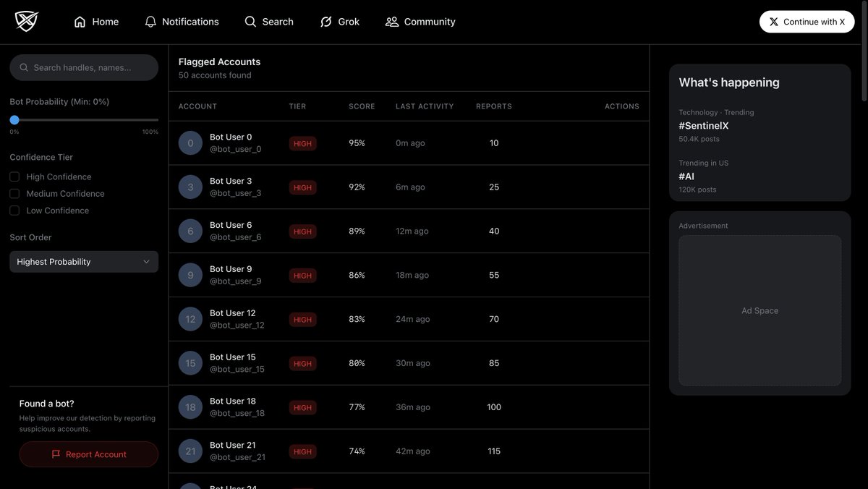
Task: Click the Search magnifier icon in navbar
Action: tap(250, 22)
